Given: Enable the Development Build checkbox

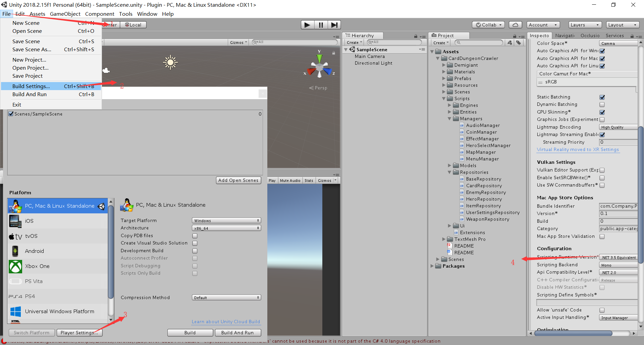Looking at the screenshot, I should (x=195, y=251).
